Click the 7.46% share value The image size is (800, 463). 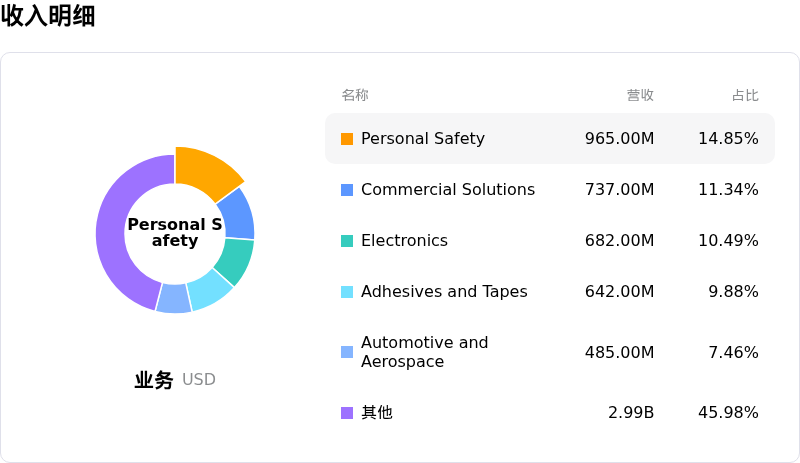[733, 352]
